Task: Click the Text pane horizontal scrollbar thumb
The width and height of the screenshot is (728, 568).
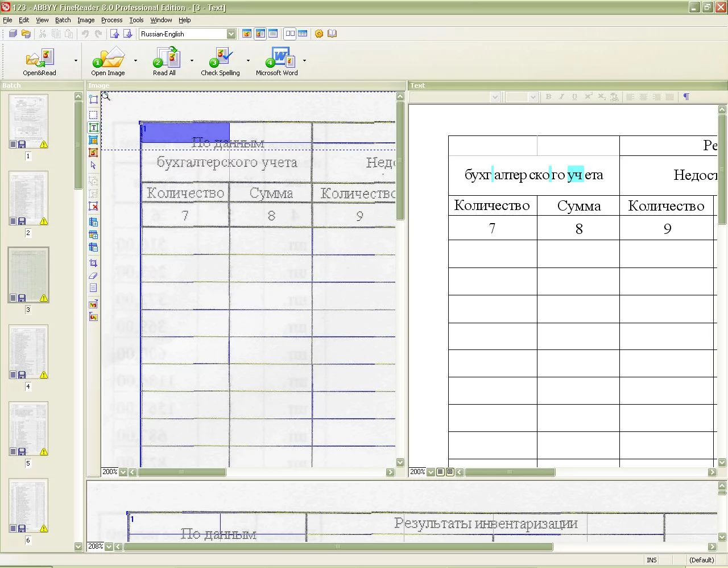Action: [x=510, y=472]
